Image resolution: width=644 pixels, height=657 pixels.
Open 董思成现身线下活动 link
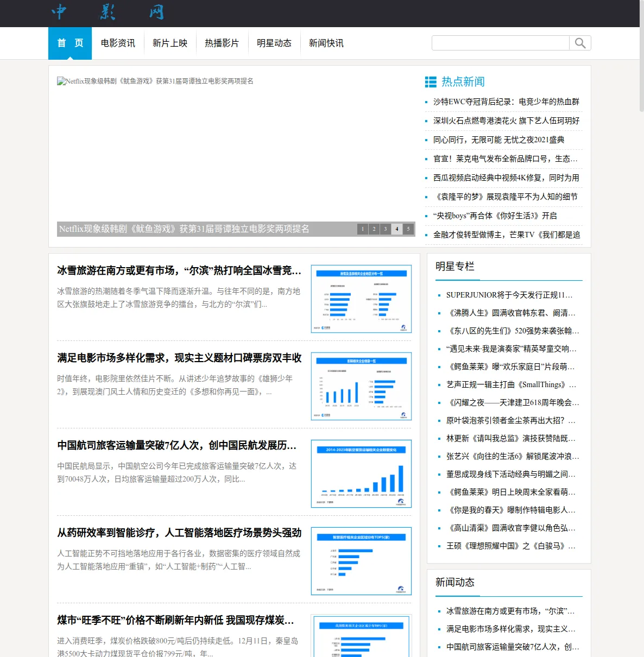pos(511,474)
